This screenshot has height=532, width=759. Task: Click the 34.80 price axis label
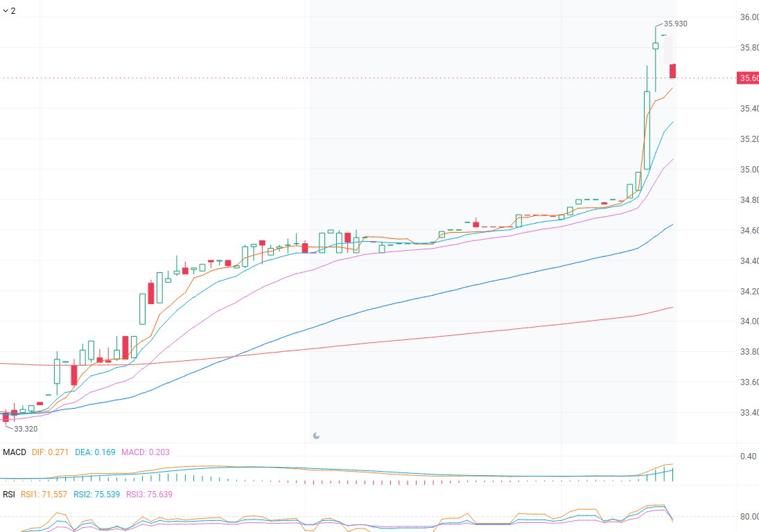(x=749, y=199)
